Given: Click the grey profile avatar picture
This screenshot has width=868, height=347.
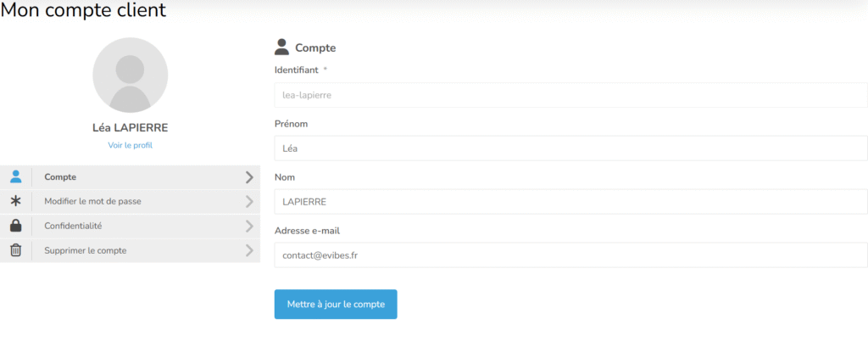Looking at the screenshot, I should point(130,75).
